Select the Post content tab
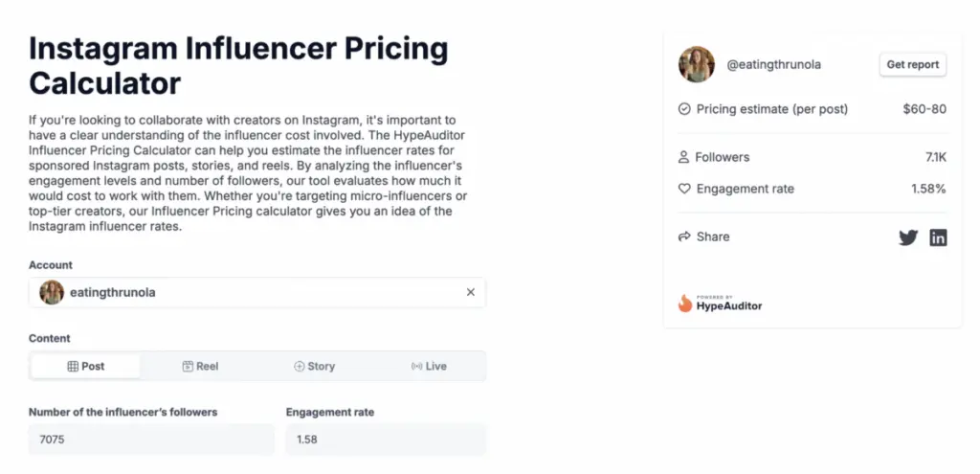The height and width of the screenshot is (474, 980). [x=86, y=366]
